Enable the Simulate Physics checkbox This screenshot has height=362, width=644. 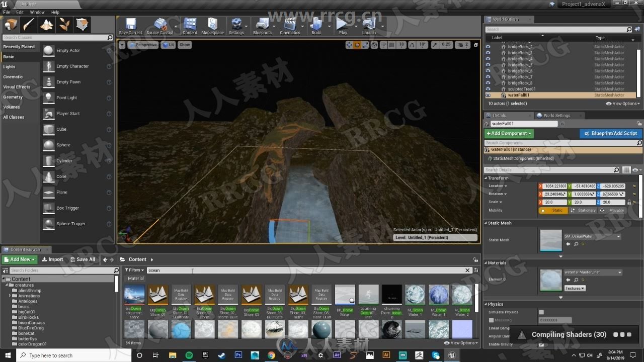[x=541, y=312]
